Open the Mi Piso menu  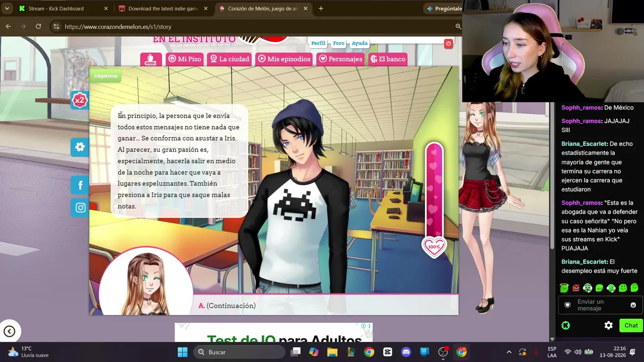(185, 59)
